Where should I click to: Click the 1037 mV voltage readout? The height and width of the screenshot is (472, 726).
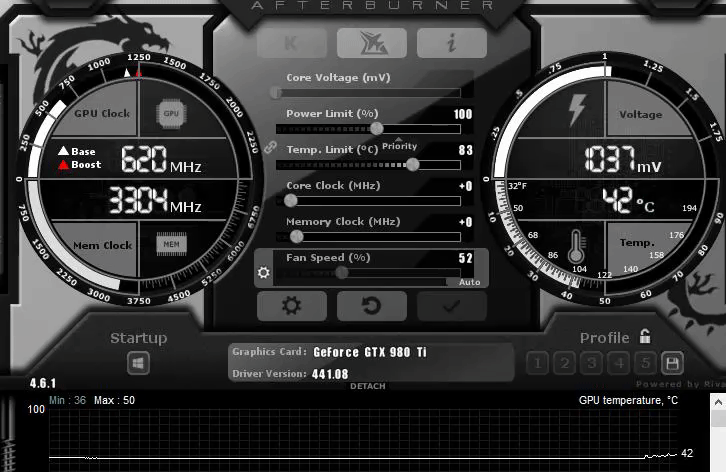[623, 160]
